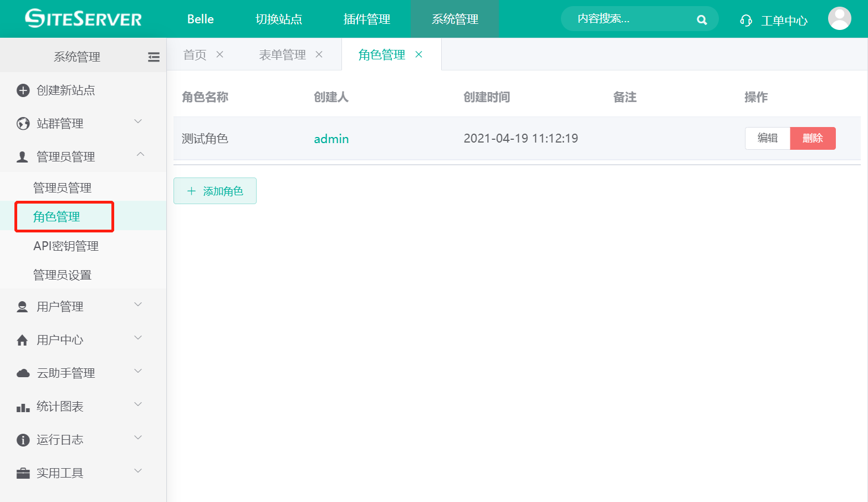
Task: Switch to the 表单管理 tab
Action: pyautogui.click(x=282, y=54)
